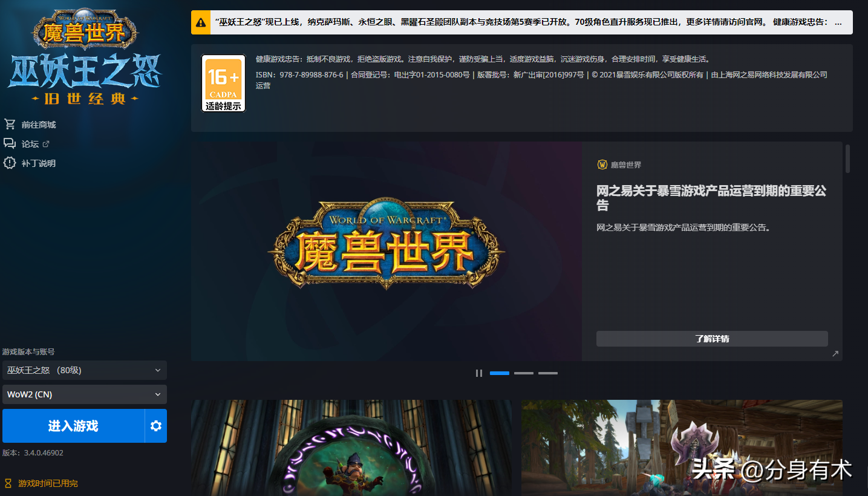Click the 游戏版本与账号 label
Screen dimensions: 868x496
[28, 351]
